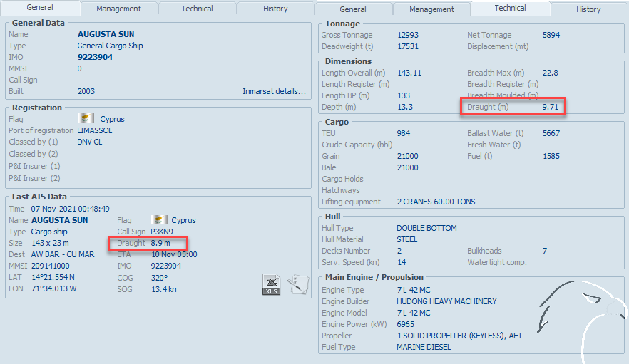Viewport: 629px width, 364px height.
Task: Open Management tab in right tab strip
Action: click(431, 9)
